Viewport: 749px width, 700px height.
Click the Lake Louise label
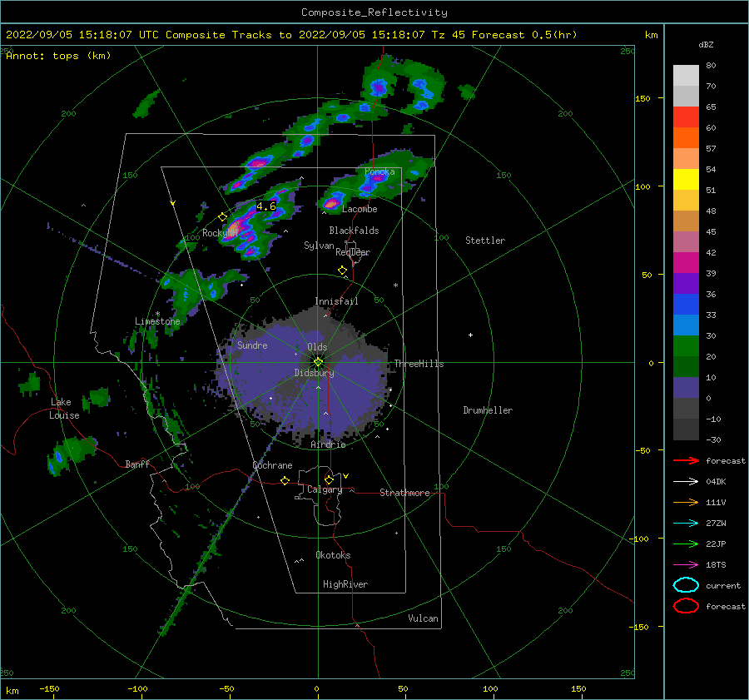64,409
